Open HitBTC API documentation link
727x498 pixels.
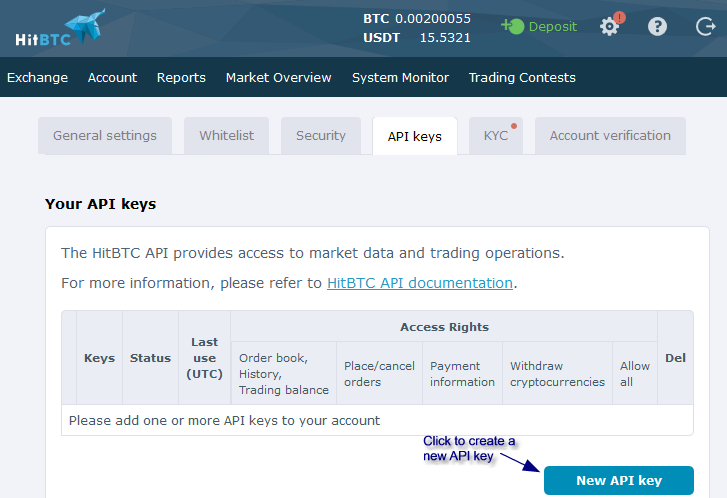tap(420, 283)
